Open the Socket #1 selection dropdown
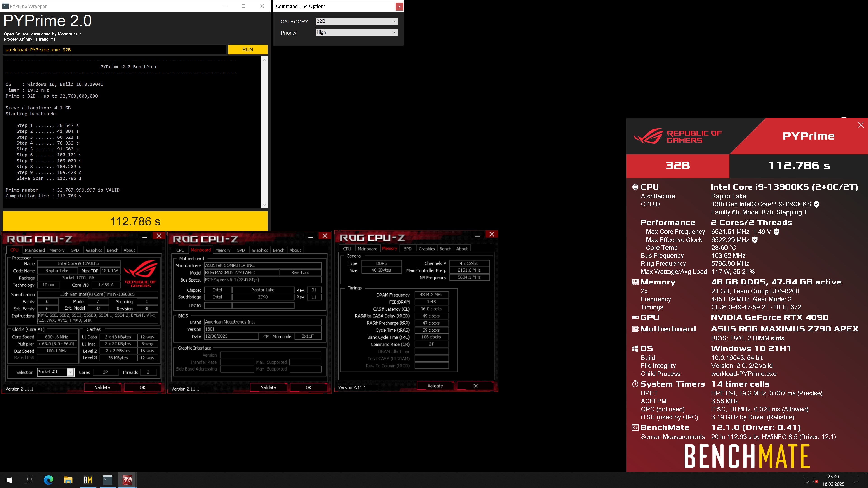Viewport: 868px width, 488px height. click(x=56, y=372)
